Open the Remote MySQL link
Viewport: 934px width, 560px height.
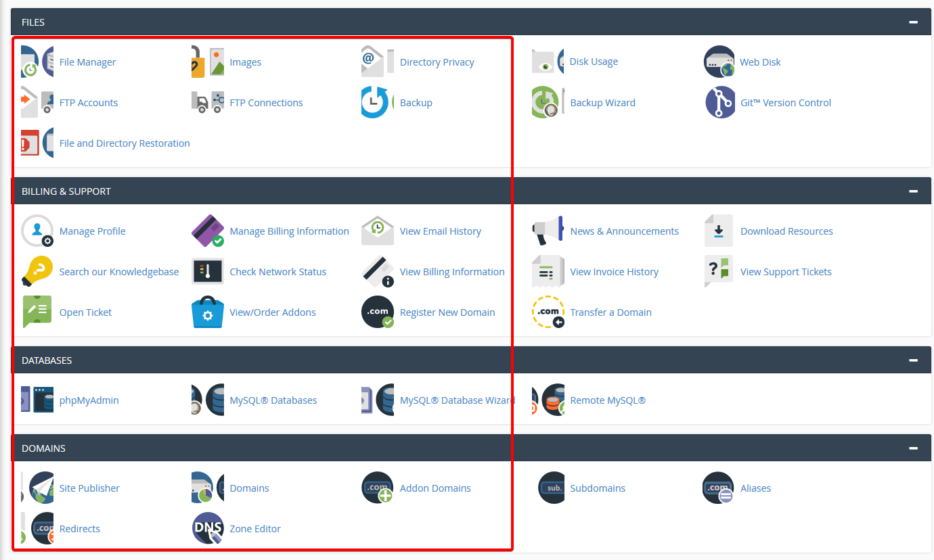point(608,400)
